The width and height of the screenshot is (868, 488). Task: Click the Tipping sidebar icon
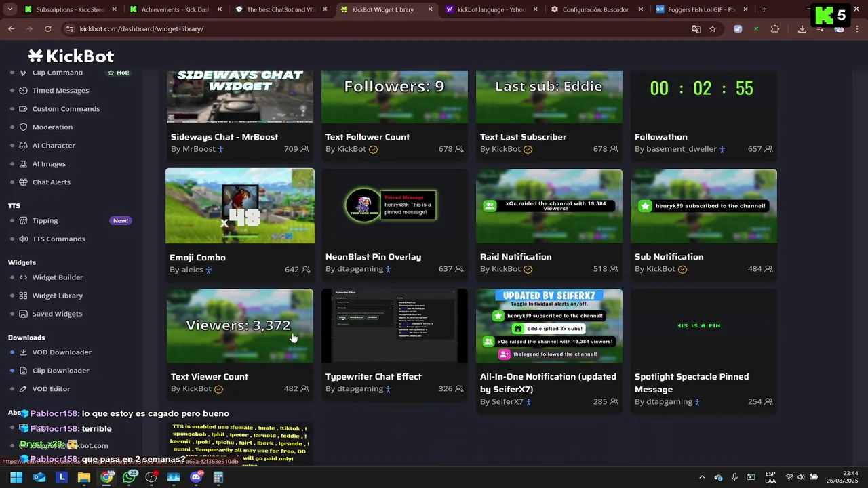click(x=23, y=221)
